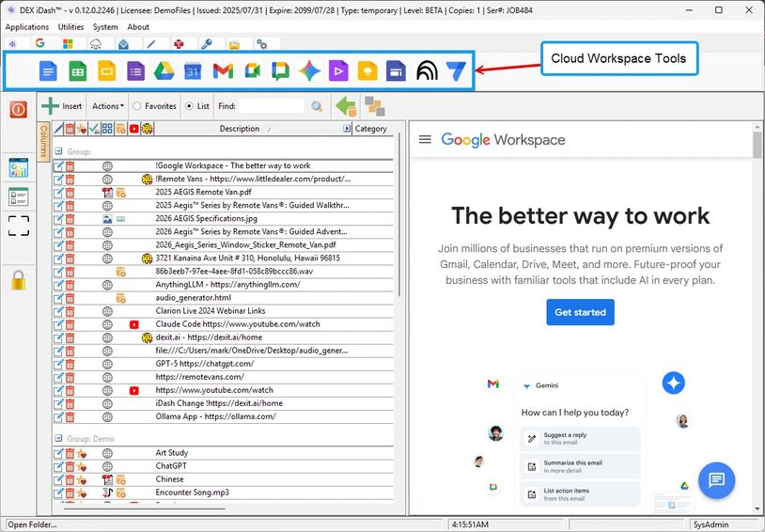Image resolution: width=765 pixels, height=532 pixels.
Task: Open the Actions dropdown
Action: coord(108,106)
